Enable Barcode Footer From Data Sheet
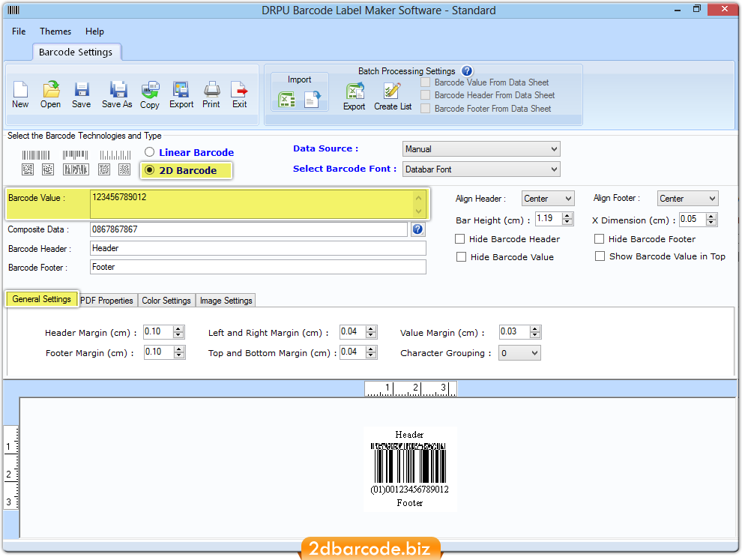The width and height of the screenshot is (742, 560). pyautogui.click(x=426, y=109)
